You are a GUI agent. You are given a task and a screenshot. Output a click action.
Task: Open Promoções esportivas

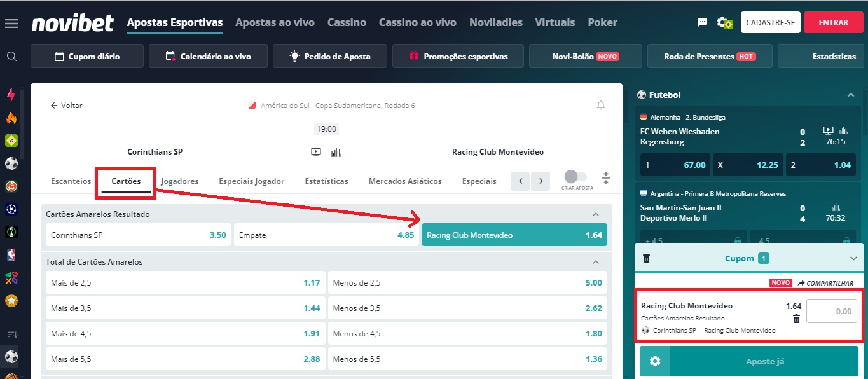[x=458, y=56]
